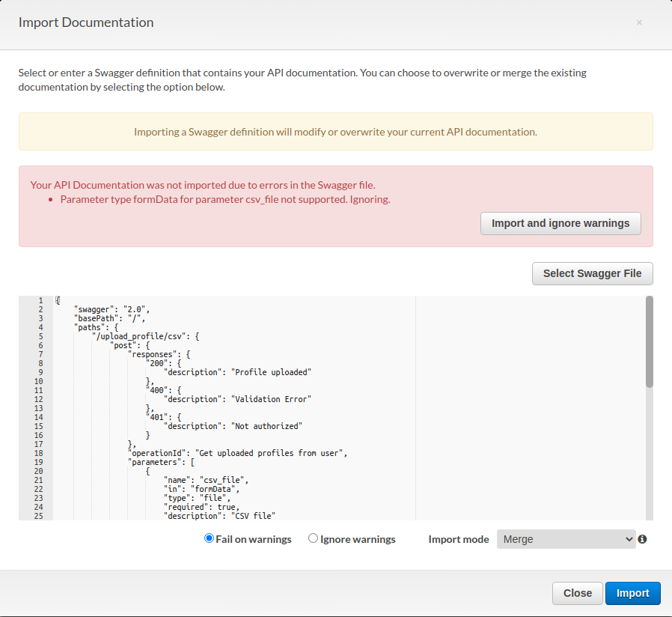Viewport: 672px width, 617px height.
Task: Place cursor on the swagger "2.0" line
Action: [112, 309]
